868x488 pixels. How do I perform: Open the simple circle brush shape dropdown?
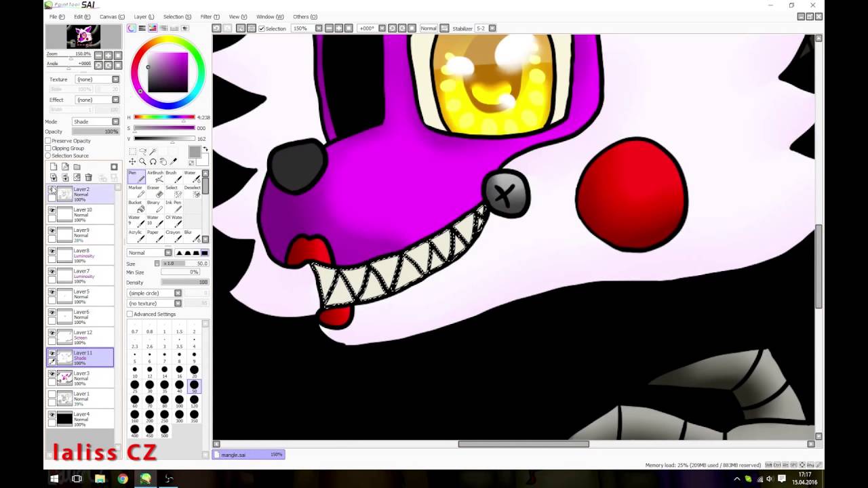point(155,293)
